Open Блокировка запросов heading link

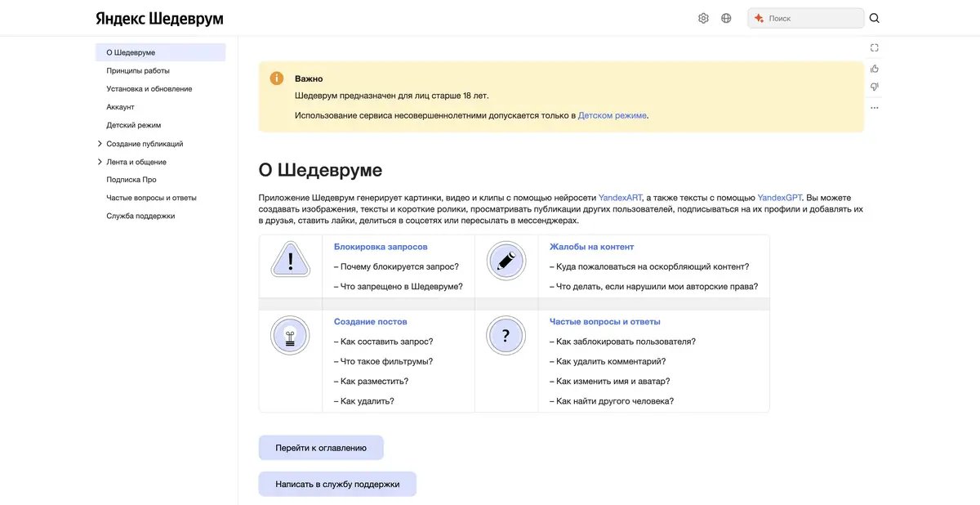381,247
